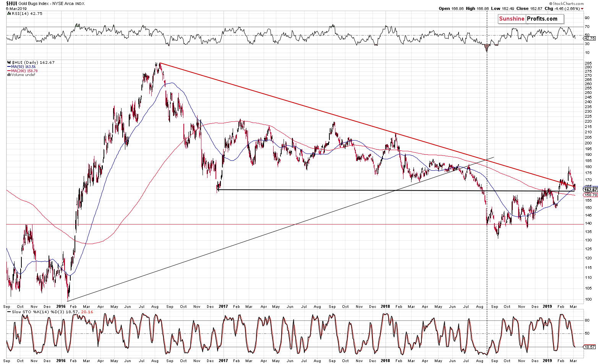The image size is (598, 364).
Task: Click the 158.78 MA(200) tag on price axis
Action: [591, 195]
